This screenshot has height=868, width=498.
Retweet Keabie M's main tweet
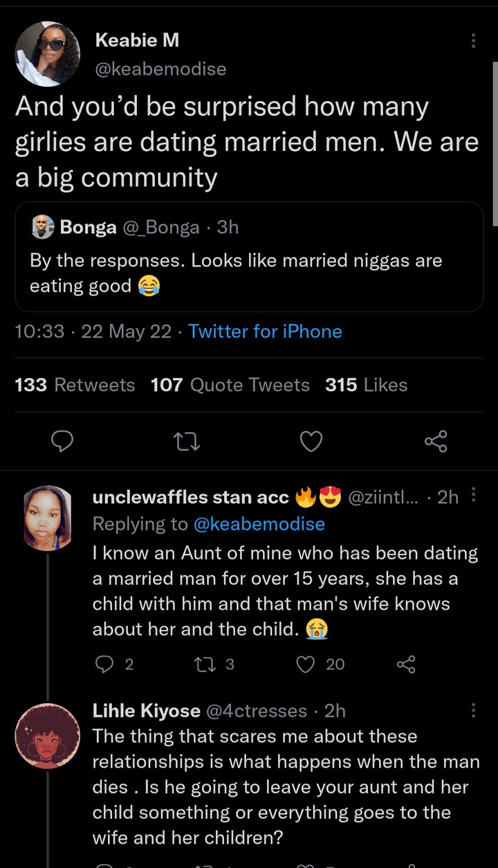187,441
